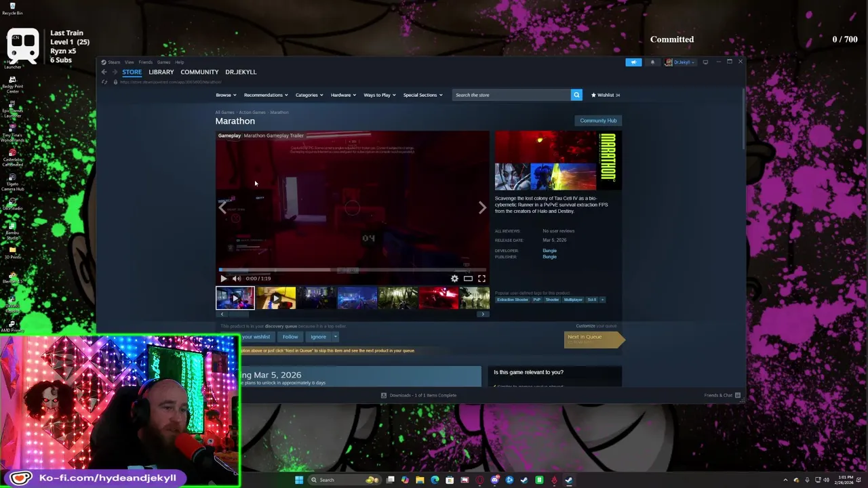Switch to the LIBRARY tab
Image resolution: width=868 pixels, height=488 pixels.
tap(161, 72)
